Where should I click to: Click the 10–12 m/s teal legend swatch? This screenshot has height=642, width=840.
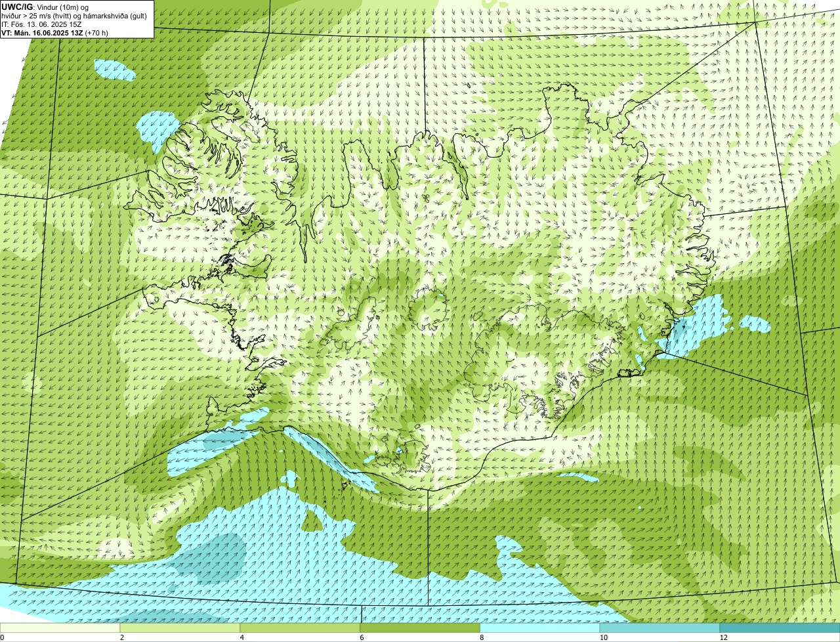pos(660,628)
